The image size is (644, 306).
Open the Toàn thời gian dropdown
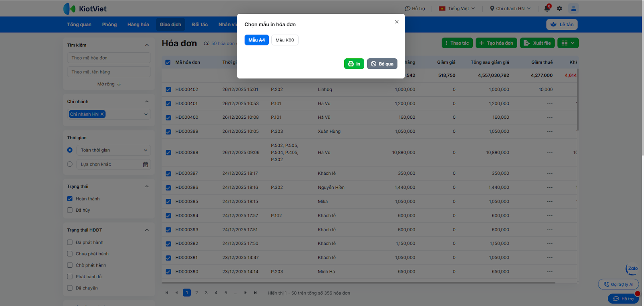pos(114,150)
